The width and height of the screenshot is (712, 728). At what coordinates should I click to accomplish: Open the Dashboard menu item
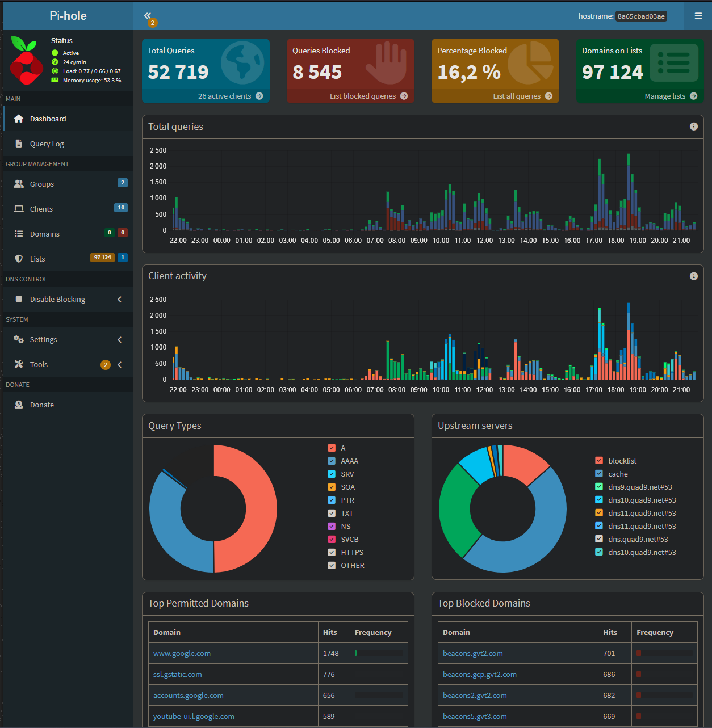pos(68,119)
